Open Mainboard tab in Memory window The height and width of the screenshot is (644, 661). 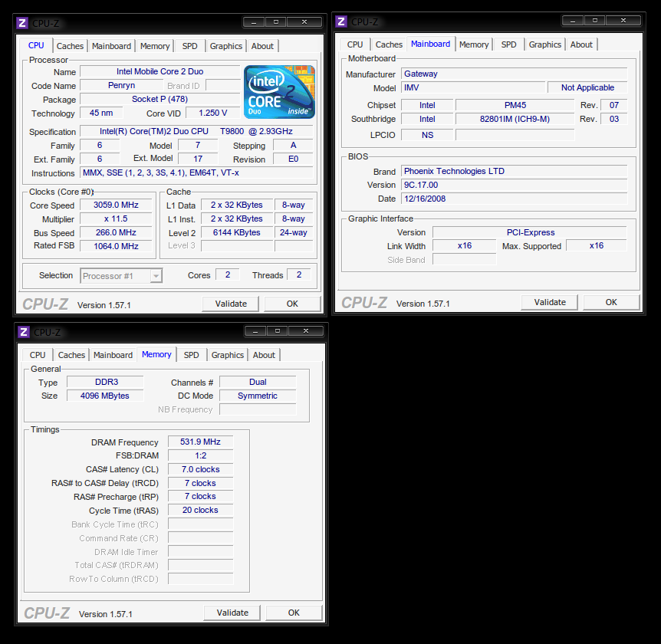(113, 355)
